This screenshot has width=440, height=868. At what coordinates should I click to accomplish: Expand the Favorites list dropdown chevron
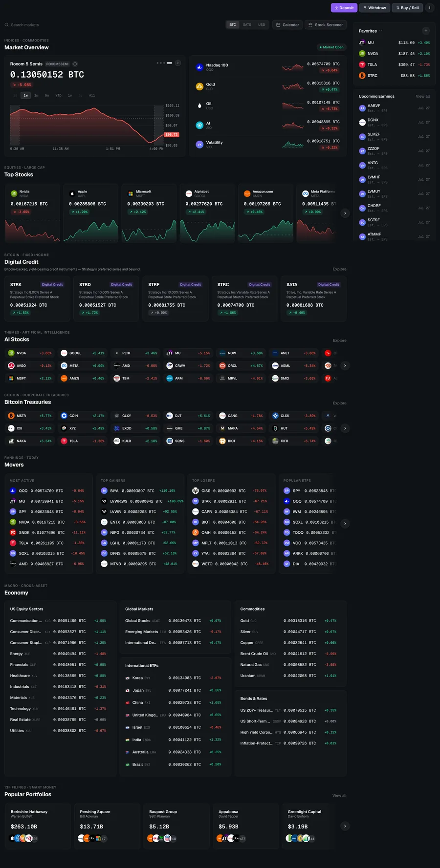tap(381, 31)
